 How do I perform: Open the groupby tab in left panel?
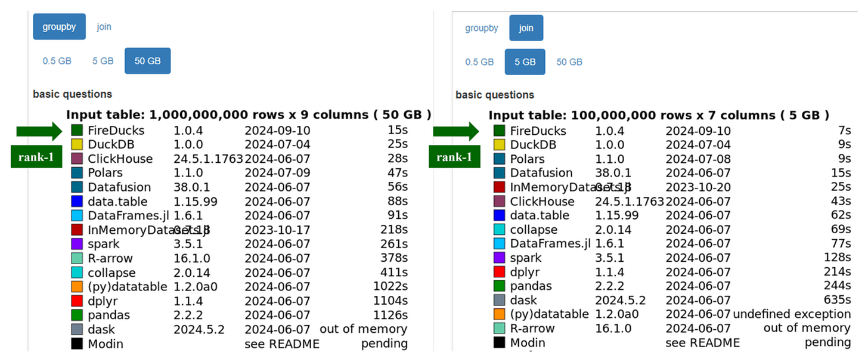point(59,27)
